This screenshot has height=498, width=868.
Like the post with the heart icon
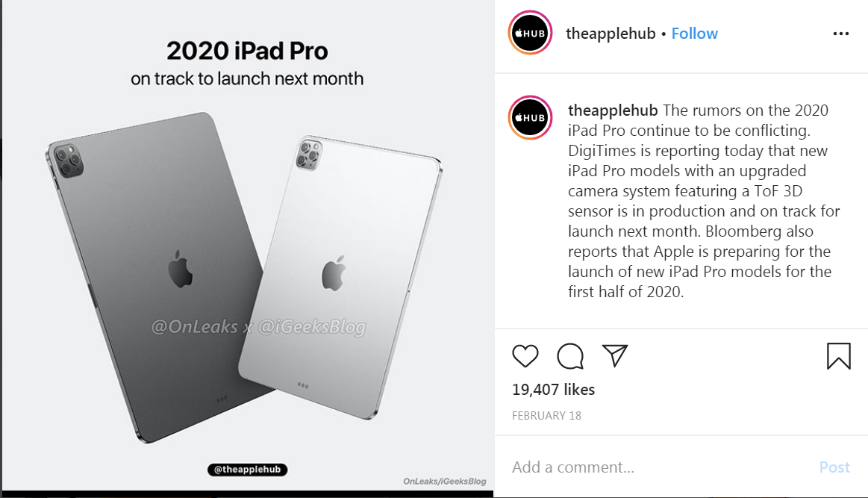(525, 356)
